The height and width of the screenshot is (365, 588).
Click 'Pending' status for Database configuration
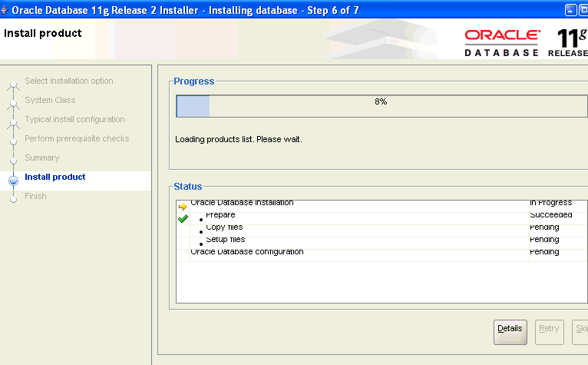click(x=544, y=251)
